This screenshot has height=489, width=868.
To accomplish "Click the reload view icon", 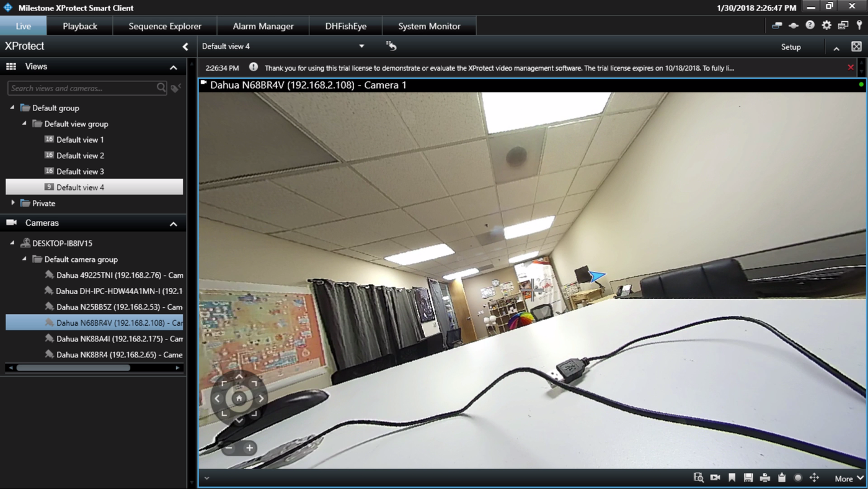I will tap(391, 46).
